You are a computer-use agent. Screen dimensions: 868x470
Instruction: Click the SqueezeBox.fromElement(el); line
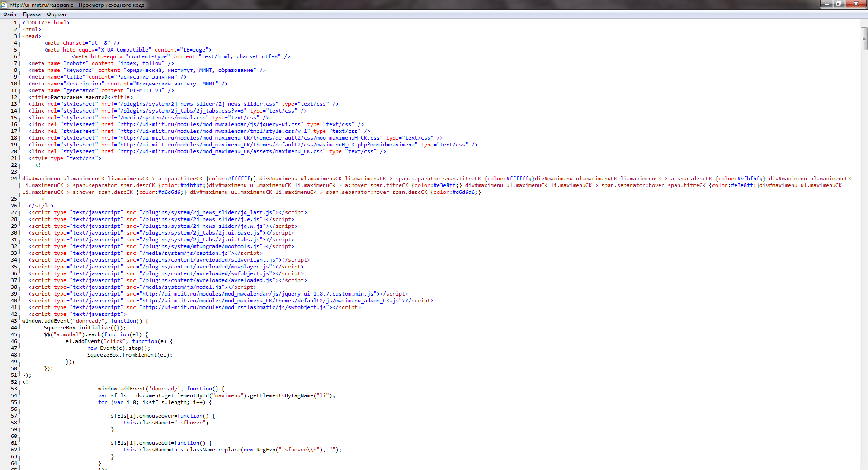click(x=130, y=355)
